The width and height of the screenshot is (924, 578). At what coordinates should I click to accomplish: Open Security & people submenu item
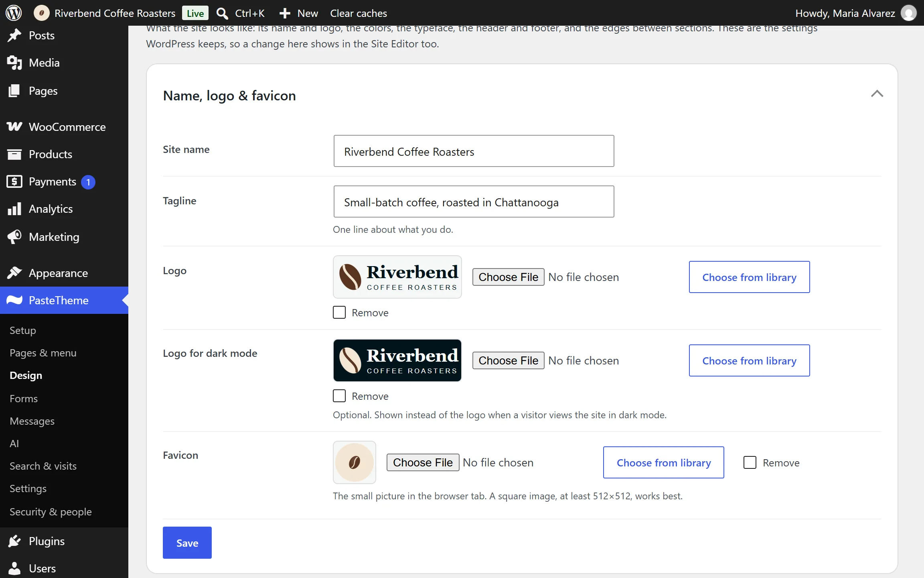point(51,512)
